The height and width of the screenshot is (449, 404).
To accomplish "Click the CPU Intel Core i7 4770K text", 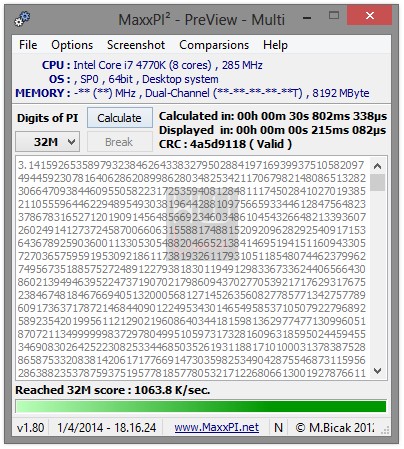I will (152, 65).
